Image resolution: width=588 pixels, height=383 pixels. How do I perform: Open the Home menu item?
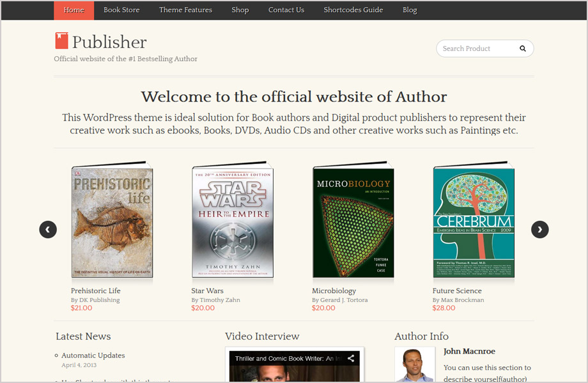click(x=74, y=10)
